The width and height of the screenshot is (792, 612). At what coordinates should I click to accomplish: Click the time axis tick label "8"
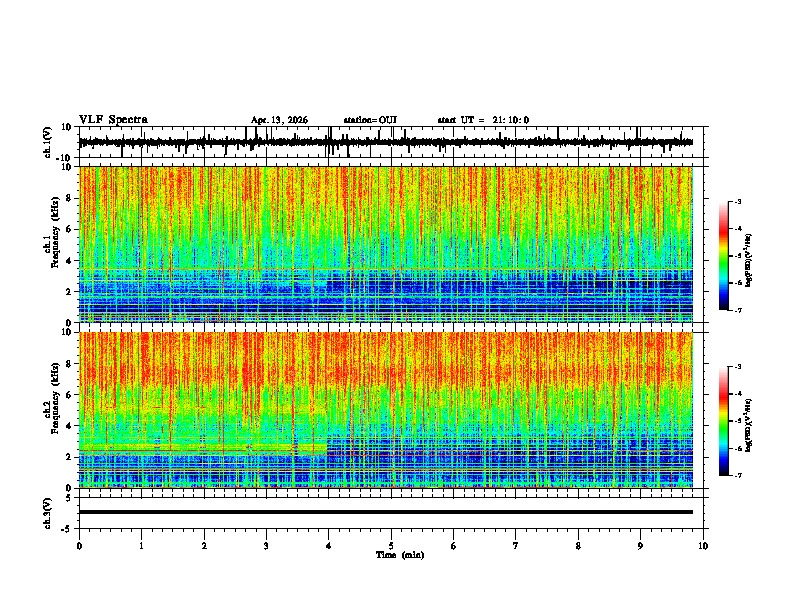(578, 546)
